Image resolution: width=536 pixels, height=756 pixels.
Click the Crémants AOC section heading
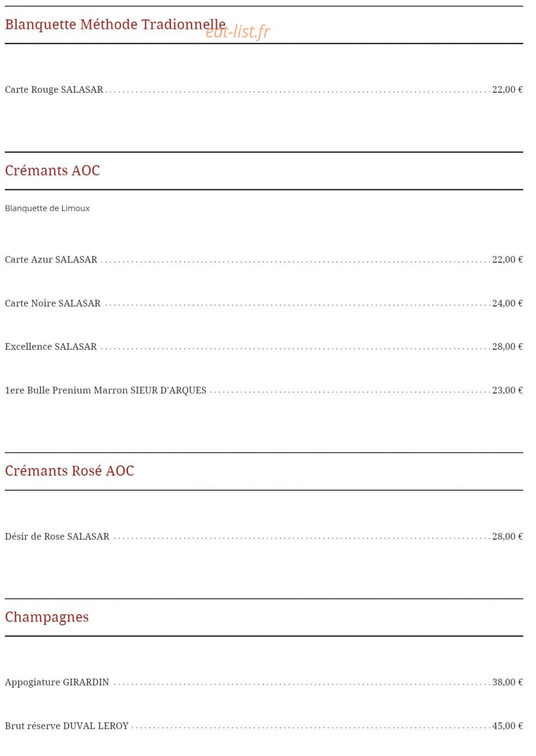pyautogui.click(x=53, y=170)
